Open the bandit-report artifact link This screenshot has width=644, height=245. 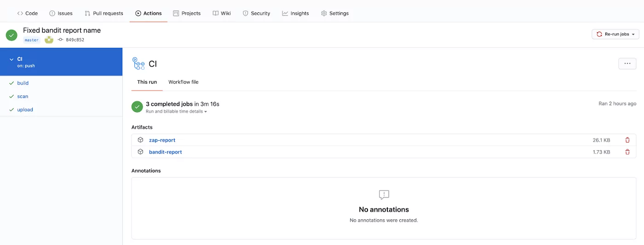click(165, 152)
